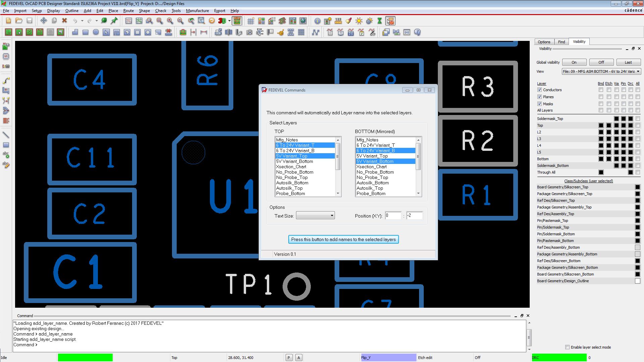Open the Manufacture menu

(x=197, y=10)
